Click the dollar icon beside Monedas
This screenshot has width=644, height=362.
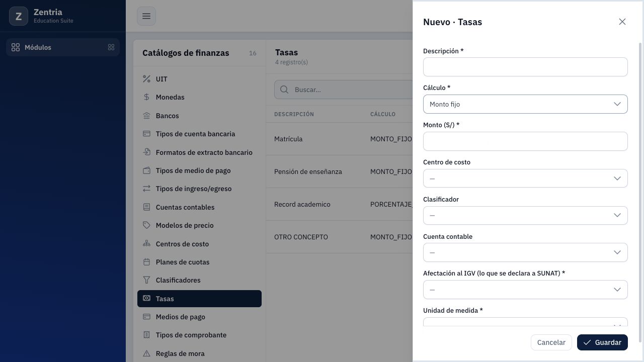[x=146, y=97]
